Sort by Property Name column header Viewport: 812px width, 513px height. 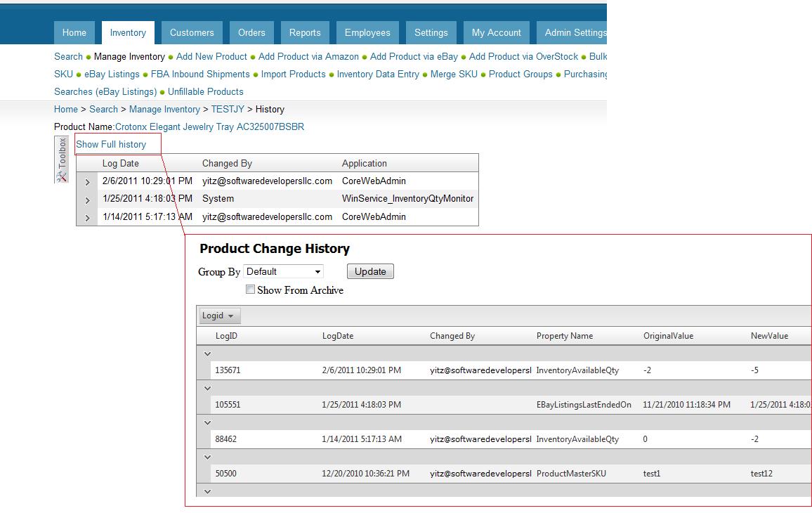[x=565, y=336]
